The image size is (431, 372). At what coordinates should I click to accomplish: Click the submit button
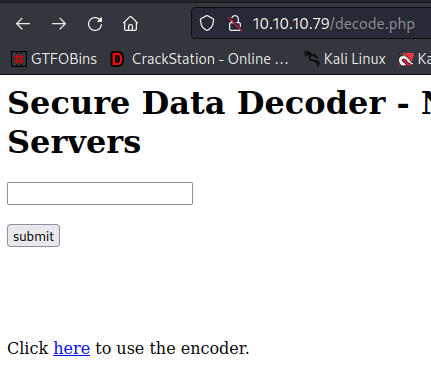33,236
